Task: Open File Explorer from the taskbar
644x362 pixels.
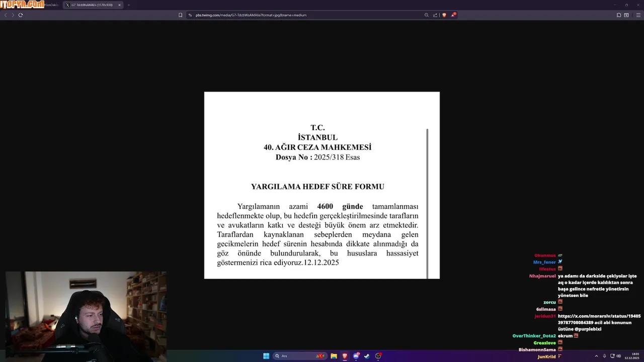Action: point(334,356)
